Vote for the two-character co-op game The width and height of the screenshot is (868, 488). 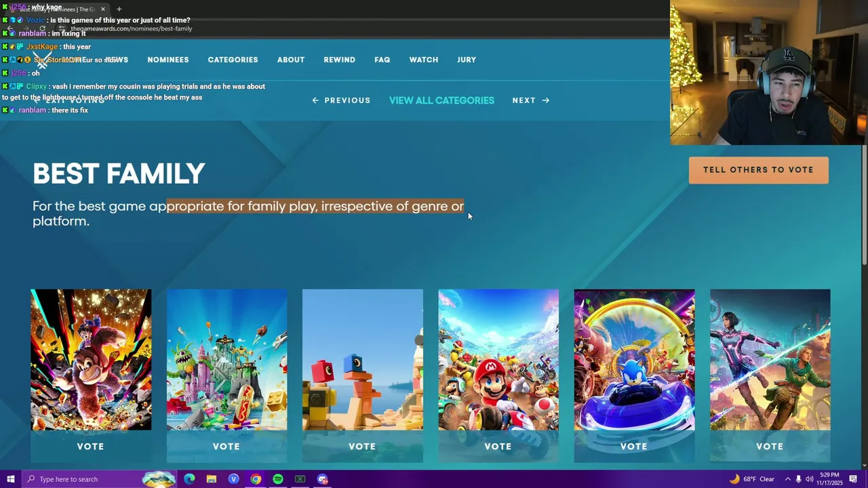pos(770,447)
